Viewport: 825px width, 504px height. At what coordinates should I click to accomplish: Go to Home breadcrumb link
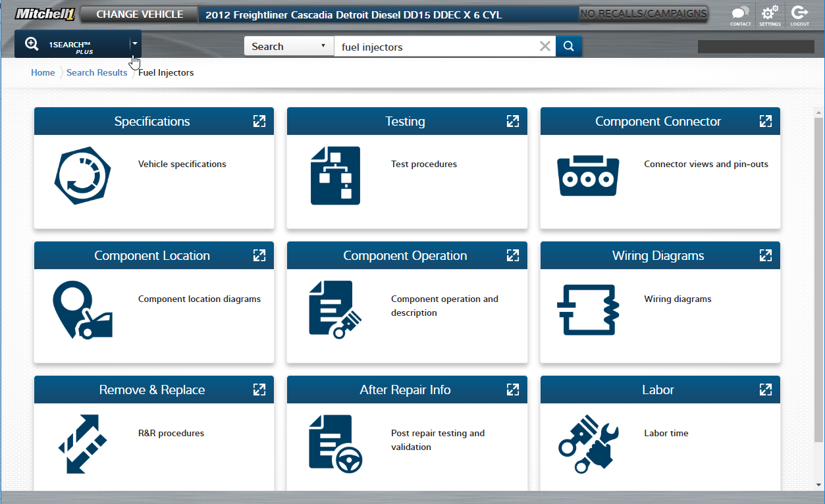pyautogui.click(x=43, y=72)
